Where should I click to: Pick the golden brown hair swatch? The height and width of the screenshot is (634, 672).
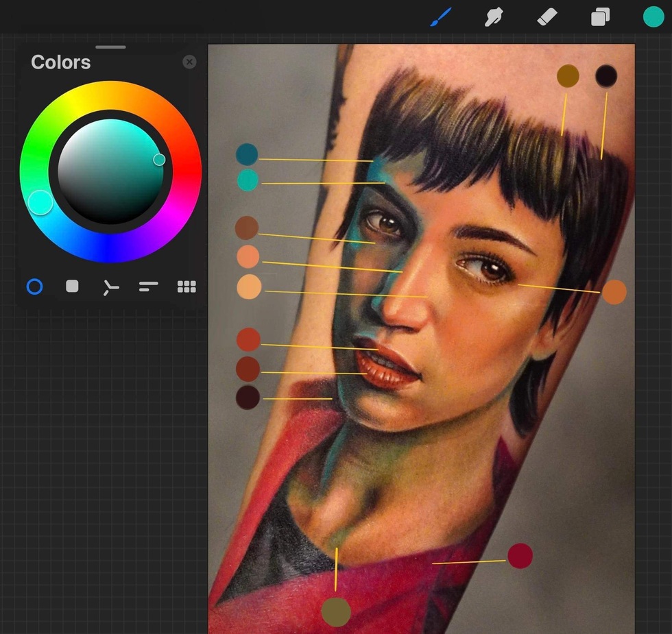[568, 76]
